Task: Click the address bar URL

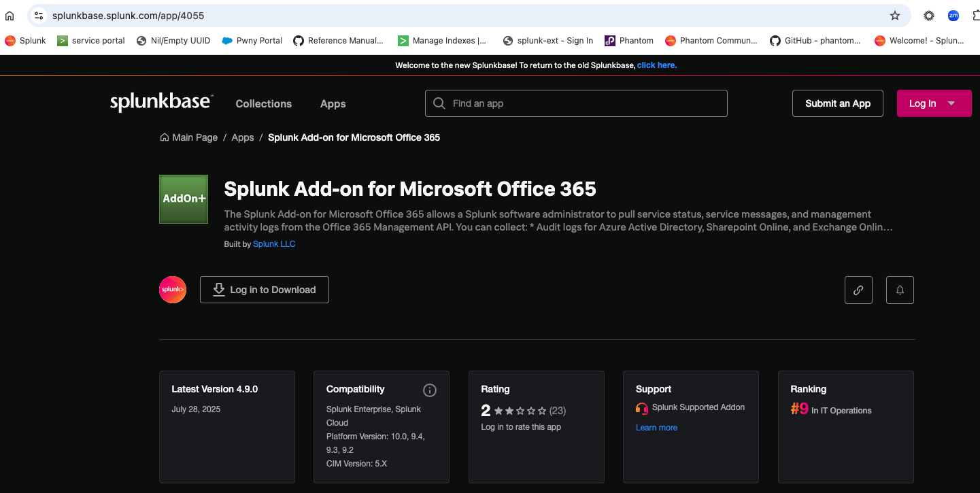Action: click(x=128, y=16)
